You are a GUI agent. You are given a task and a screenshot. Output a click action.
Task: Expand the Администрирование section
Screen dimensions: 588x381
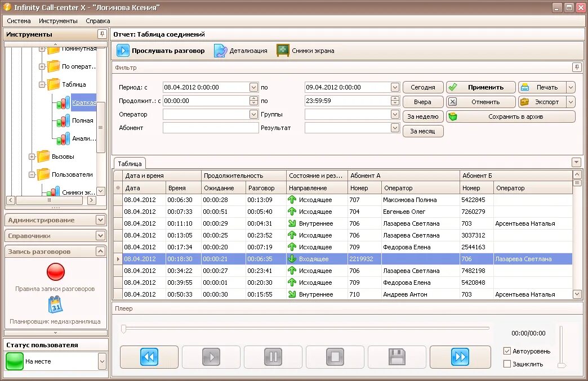100,220
